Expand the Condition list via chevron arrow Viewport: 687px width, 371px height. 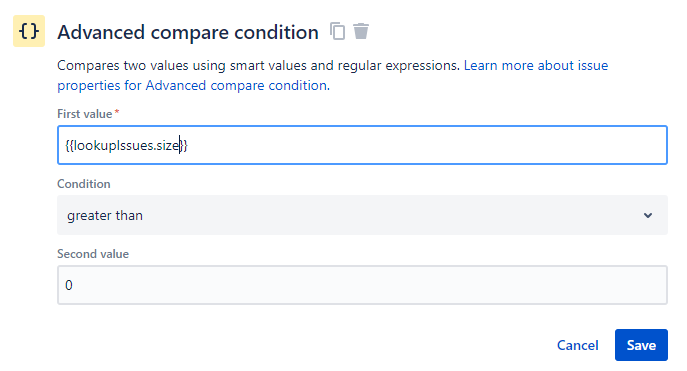point(648,216)
